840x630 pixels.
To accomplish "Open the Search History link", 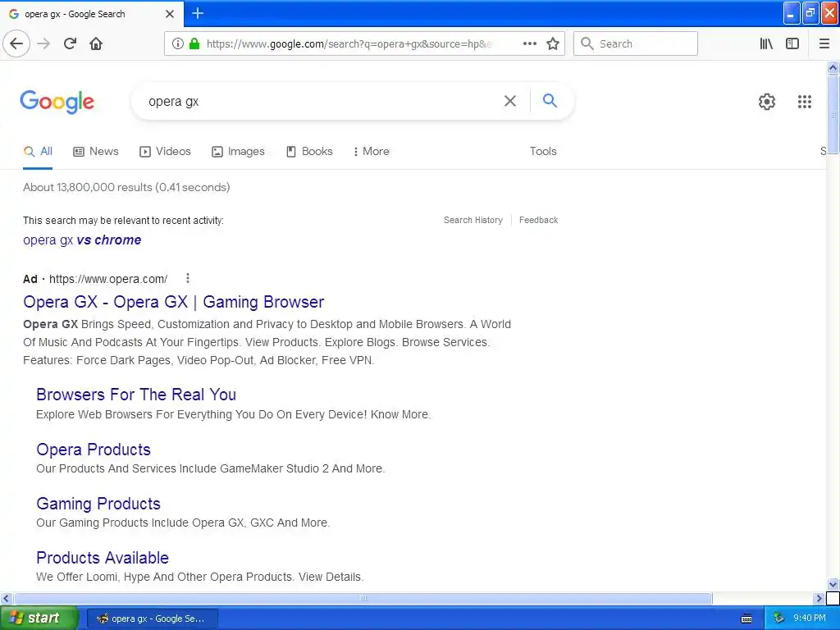I will click(473, 220).
